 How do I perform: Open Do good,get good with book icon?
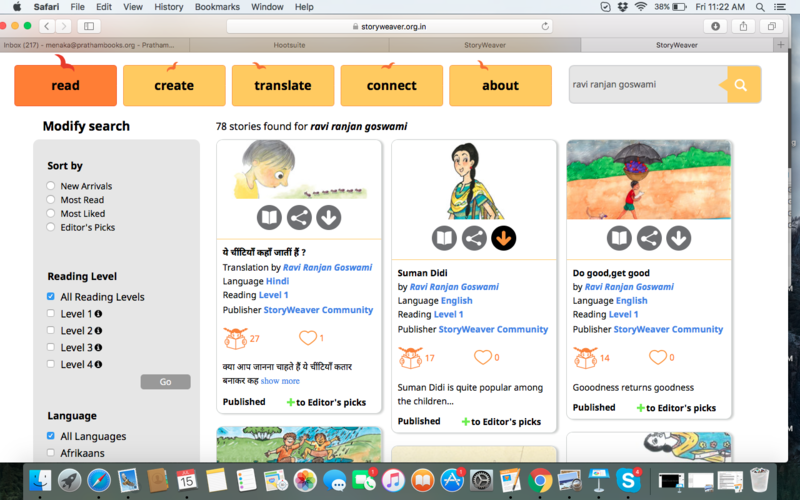pyautogui.click(x=619, y=238)
